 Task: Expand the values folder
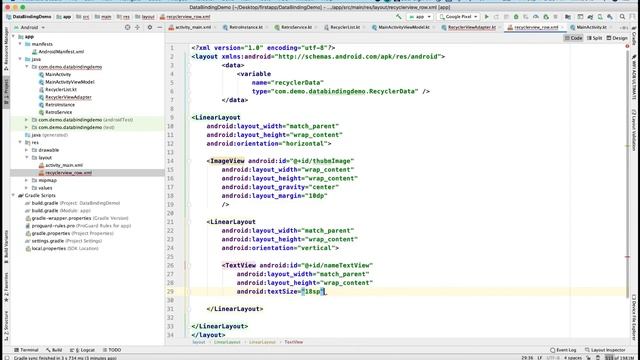[x=27, y=188]
